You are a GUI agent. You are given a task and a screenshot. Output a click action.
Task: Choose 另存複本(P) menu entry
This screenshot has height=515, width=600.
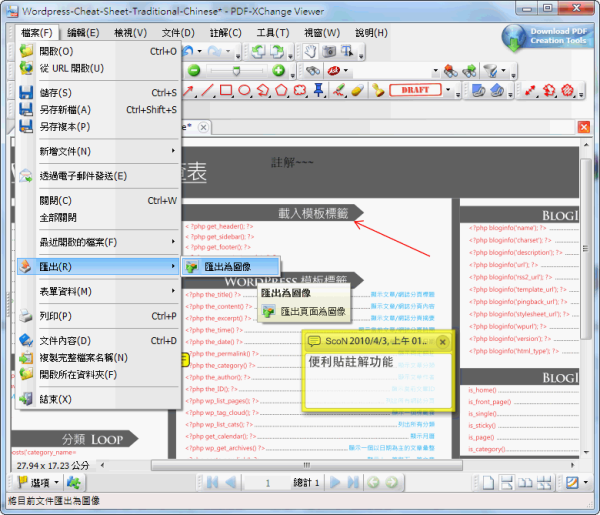coord(98,127)
